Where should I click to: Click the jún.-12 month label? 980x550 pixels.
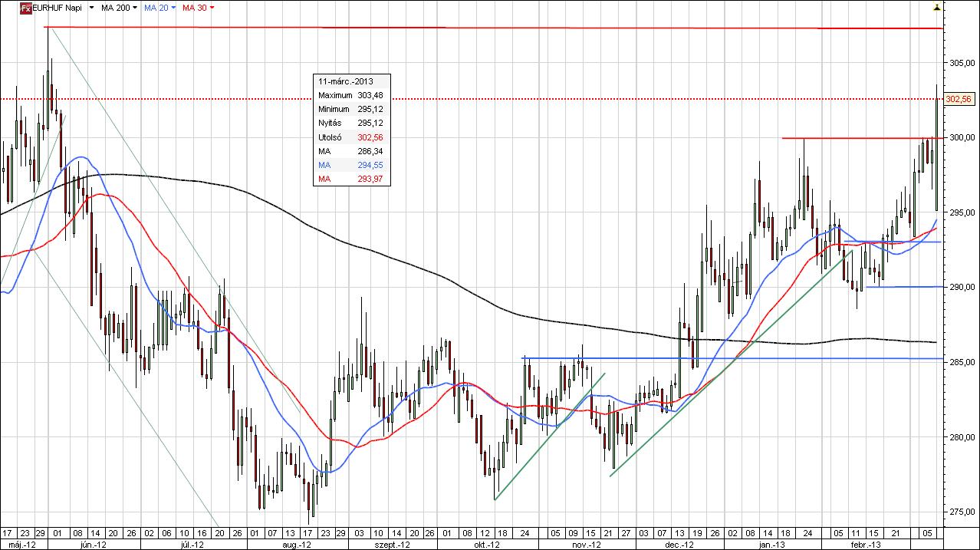click(x=93, y=545)
